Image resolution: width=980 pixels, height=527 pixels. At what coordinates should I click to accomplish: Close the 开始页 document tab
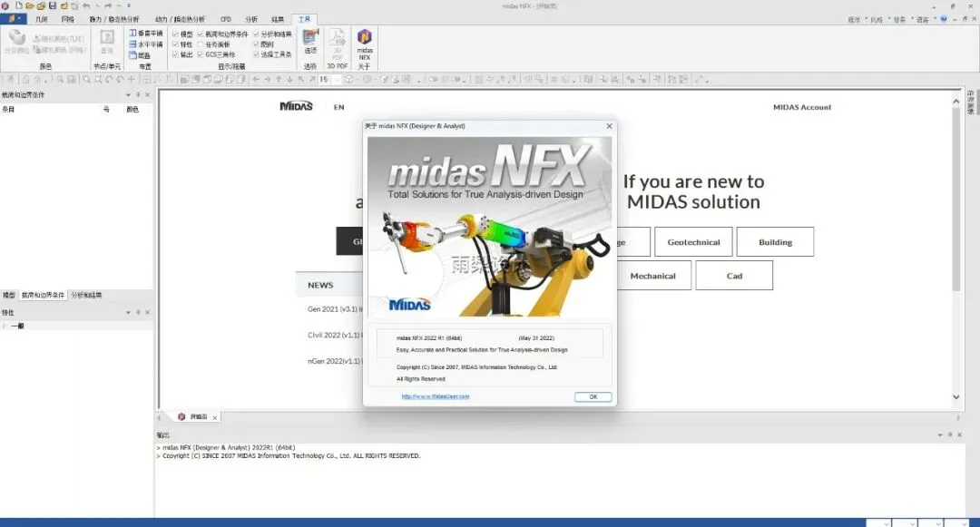(214, 418)
